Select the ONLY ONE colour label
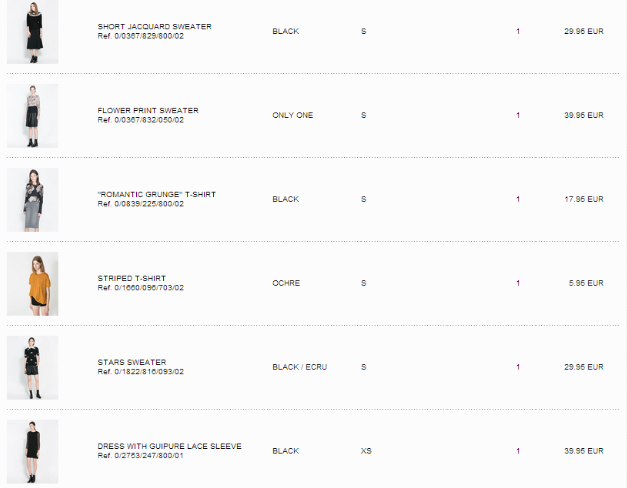Viewport: 627px width, 488px height. point(293,115)
